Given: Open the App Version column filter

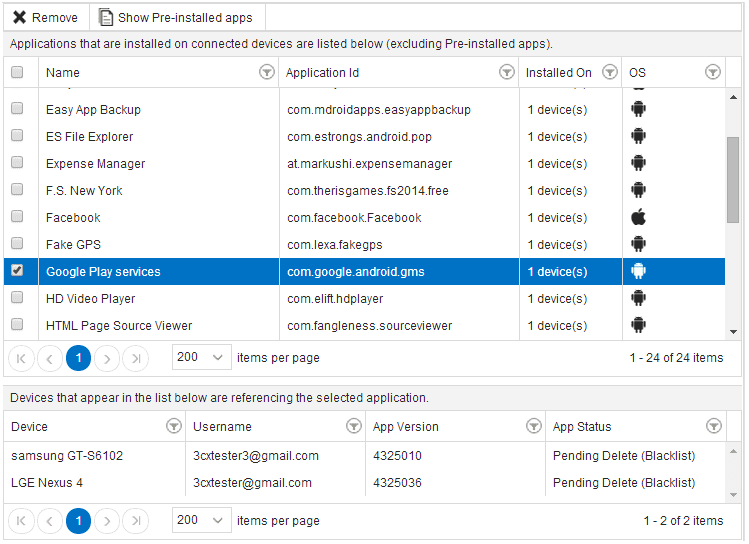Looking at the screenshot, I should click(x=534, y=426).
